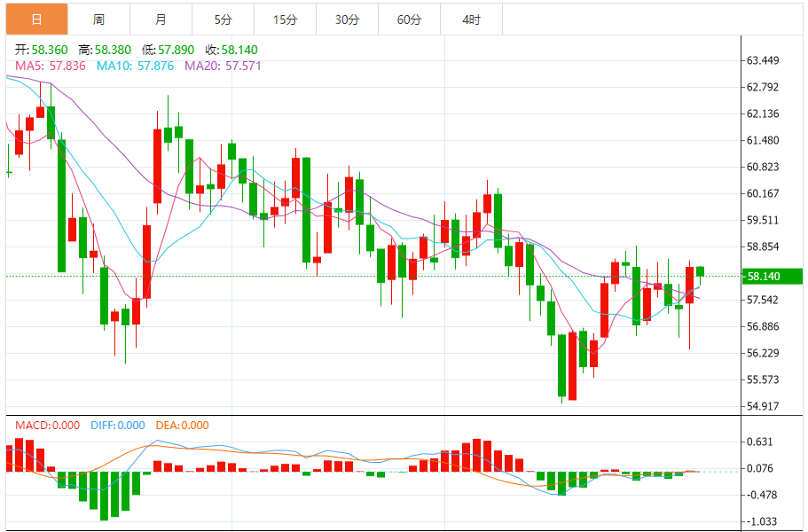Open the 5分 timeframe tab
Screen dimensions: 808x532
[224, 20]
